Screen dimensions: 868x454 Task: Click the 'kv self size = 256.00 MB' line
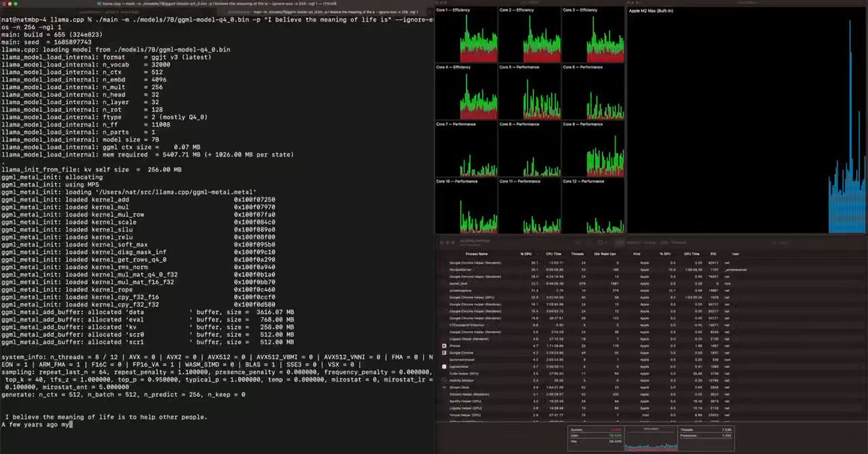pyautogui.click(x=92, y=169)
